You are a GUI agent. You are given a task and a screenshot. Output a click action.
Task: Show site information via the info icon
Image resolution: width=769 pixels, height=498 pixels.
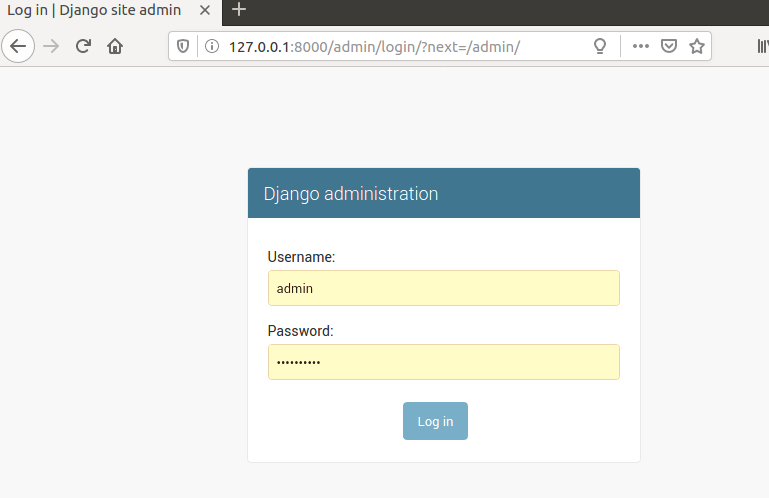[x=212, y=46]
